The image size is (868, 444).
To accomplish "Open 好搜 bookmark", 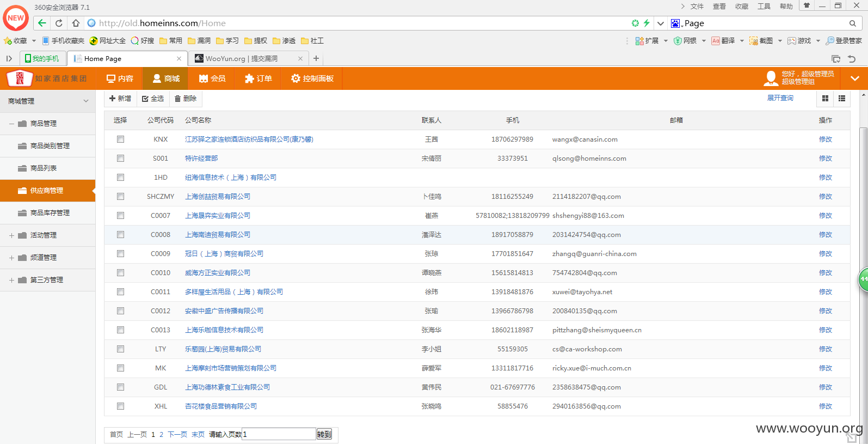I will coord(143,41).
